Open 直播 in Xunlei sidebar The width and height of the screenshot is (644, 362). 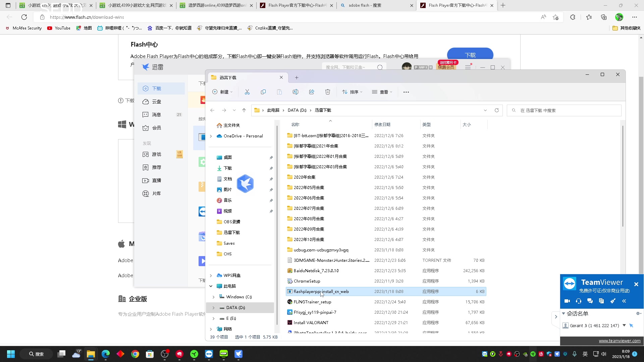pyautogui.click(x=161, y=180)
